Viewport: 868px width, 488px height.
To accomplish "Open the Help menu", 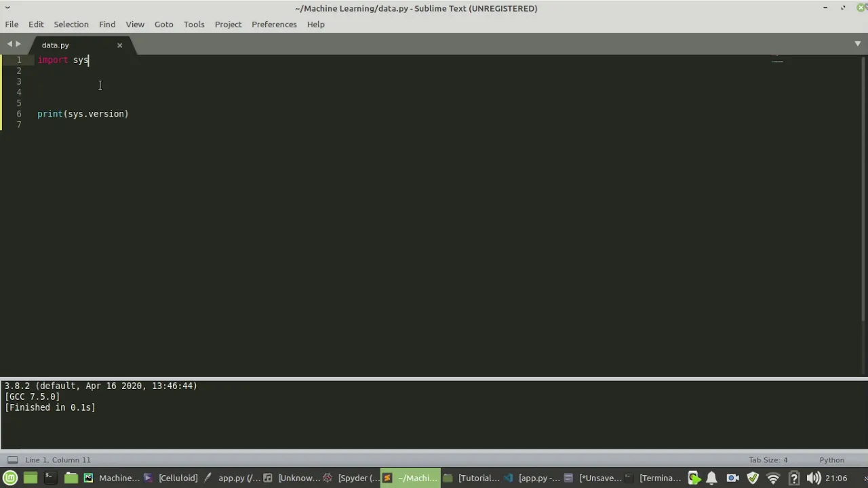I will coord(315,24).
